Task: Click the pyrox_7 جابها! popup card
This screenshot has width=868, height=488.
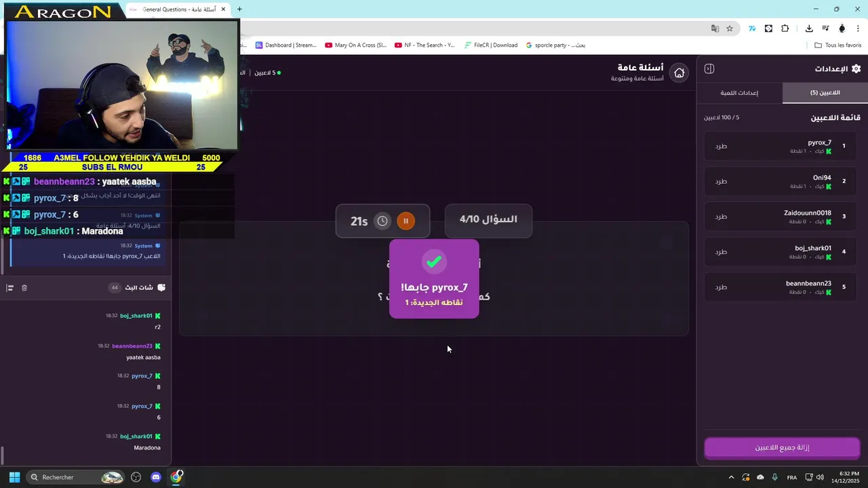Action: 434,279
